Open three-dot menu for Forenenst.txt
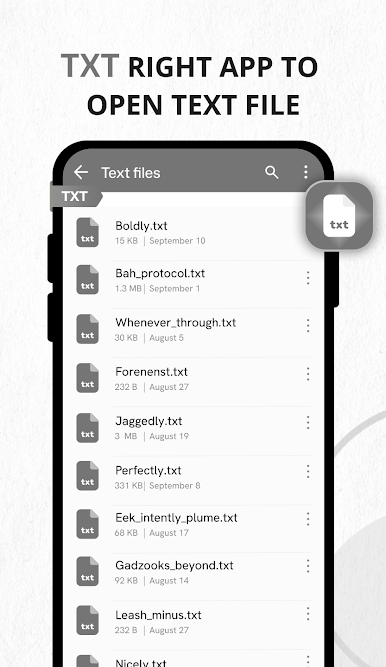386x667 pixels. (308, 374)
